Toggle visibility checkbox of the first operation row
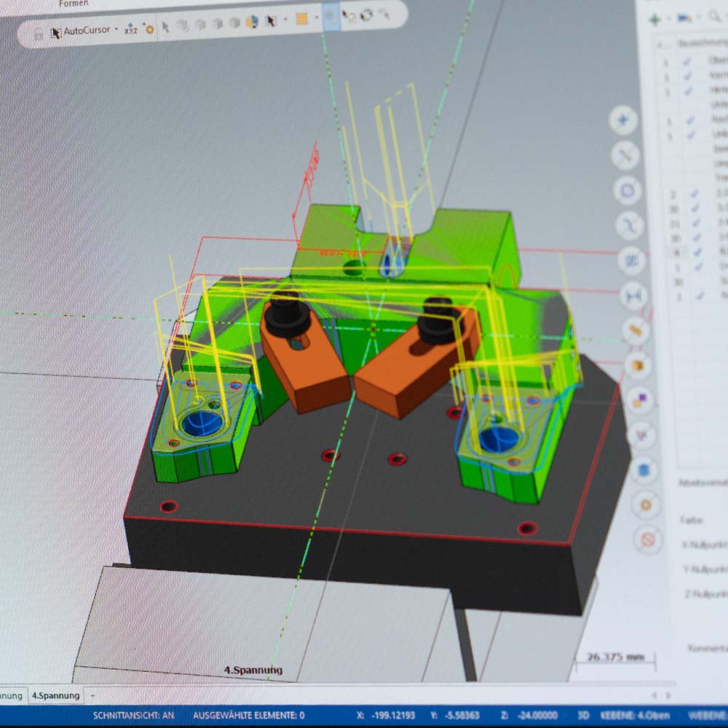 pos(688,62)
